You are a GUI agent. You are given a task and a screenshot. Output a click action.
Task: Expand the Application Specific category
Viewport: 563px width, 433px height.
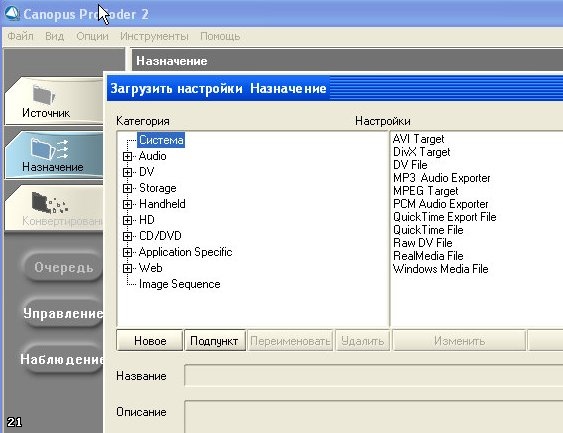[x=127, y=252]
